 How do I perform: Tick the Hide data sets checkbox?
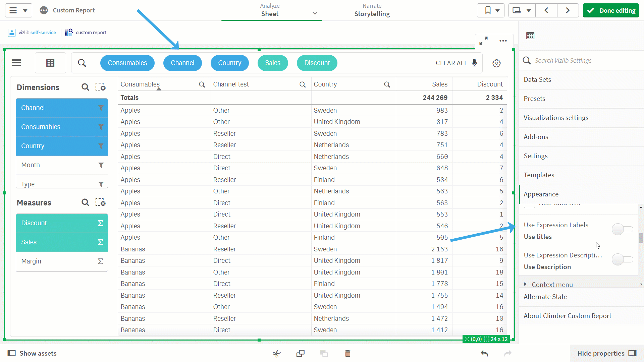pos(529,205)
